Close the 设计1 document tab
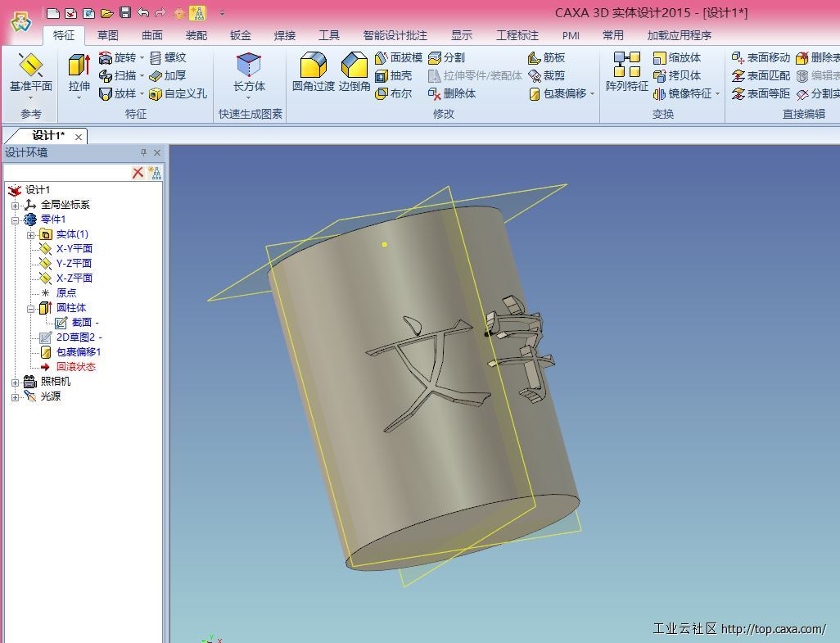This screenshot has height=643, width=840. tap(79, 136)
